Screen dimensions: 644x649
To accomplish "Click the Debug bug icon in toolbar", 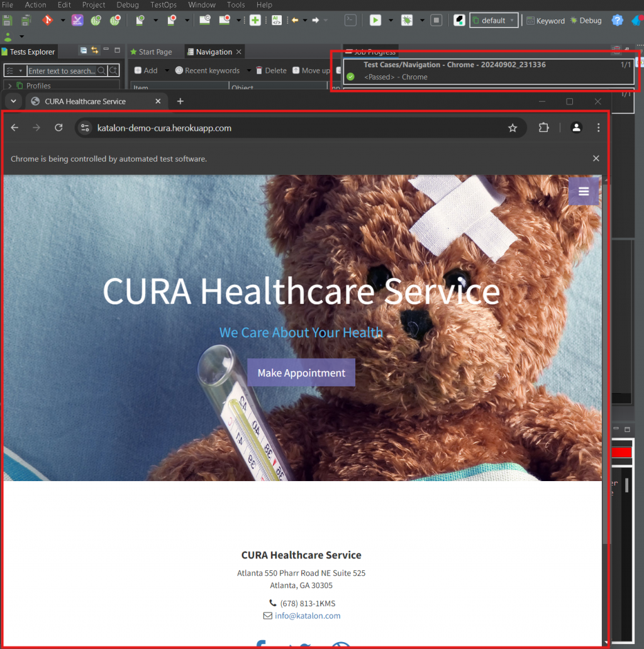I will click(407, 20).
